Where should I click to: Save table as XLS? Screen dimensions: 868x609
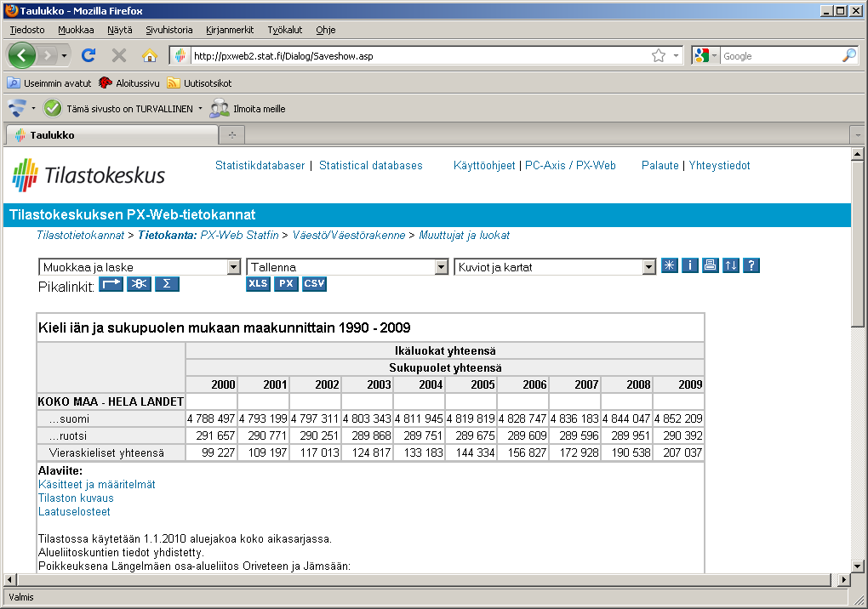258,284
